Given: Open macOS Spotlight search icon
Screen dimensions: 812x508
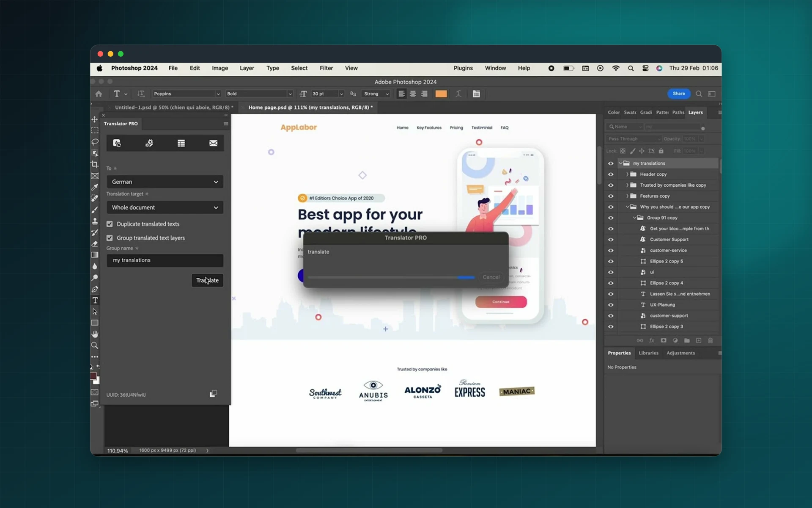Looking at the screenshot, I should click(x=631, y=68).
